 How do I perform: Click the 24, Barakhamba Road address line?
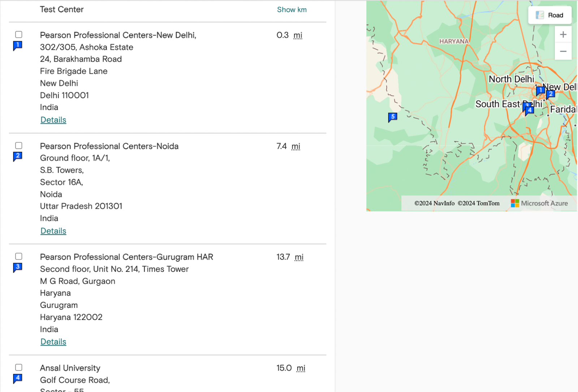(x=81, y=59)
